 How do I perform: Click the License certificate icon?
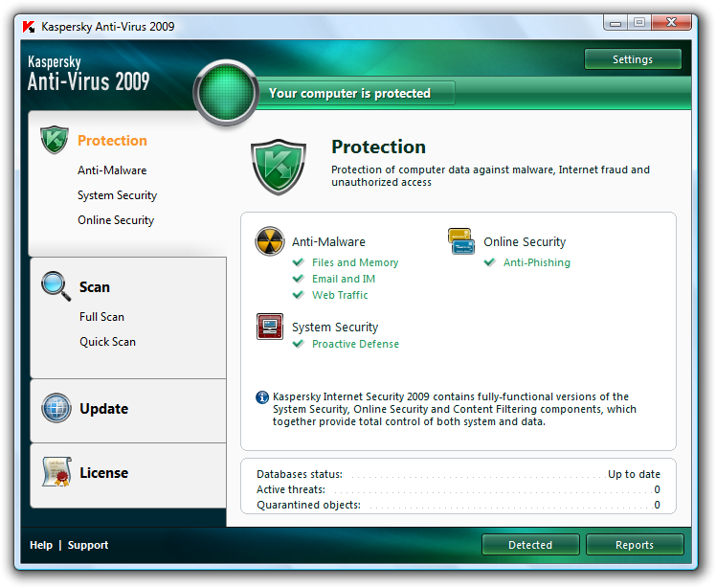(x=56, y=472)
